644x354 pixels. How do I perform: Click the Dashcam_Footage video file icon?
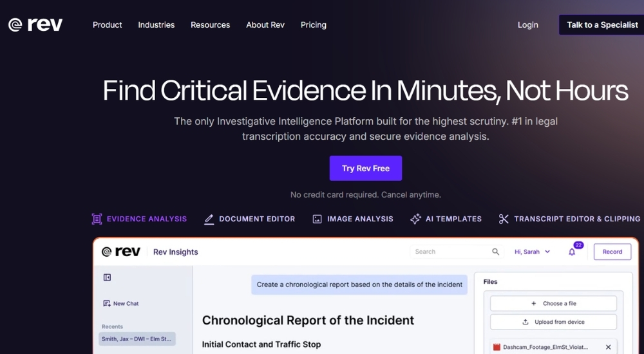click(497, 347)
